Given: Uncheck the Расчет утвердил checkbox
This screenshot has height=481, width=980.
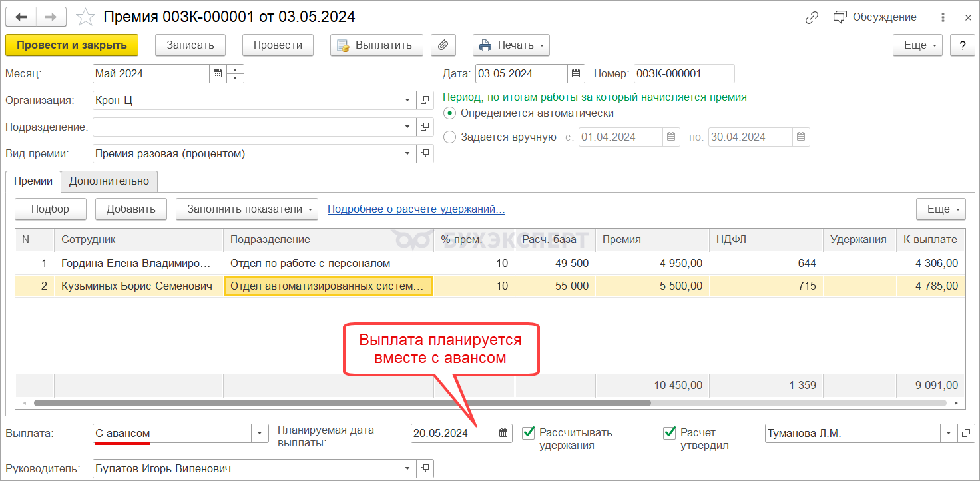Looking at the screenshot, I should 670,433.
